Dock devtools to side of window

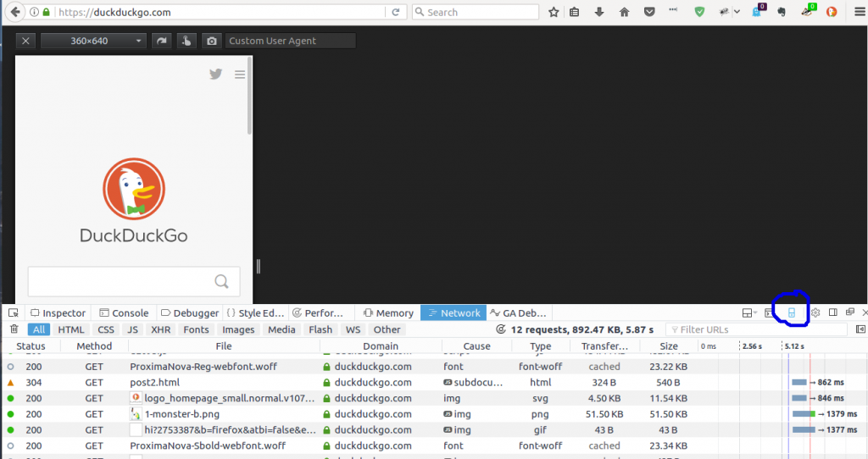(x=832, y=312)
